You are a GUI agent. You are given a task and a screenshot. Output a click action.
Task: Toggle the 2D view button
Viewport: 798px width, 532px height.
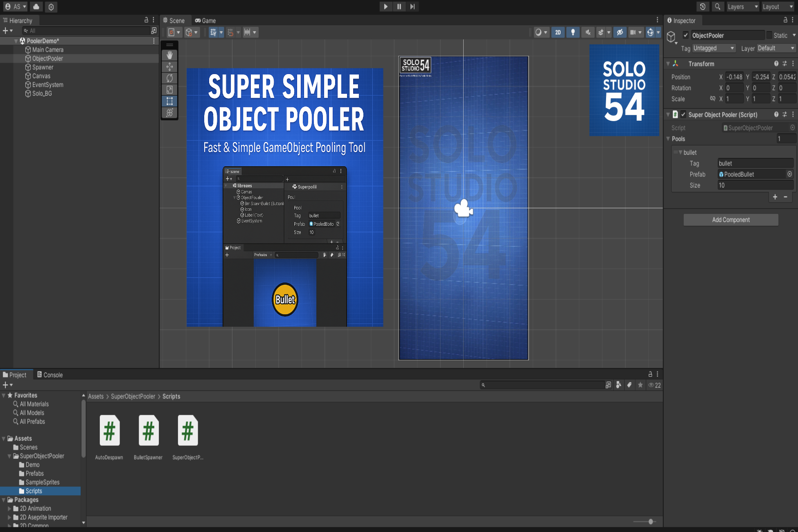point(558,32)
